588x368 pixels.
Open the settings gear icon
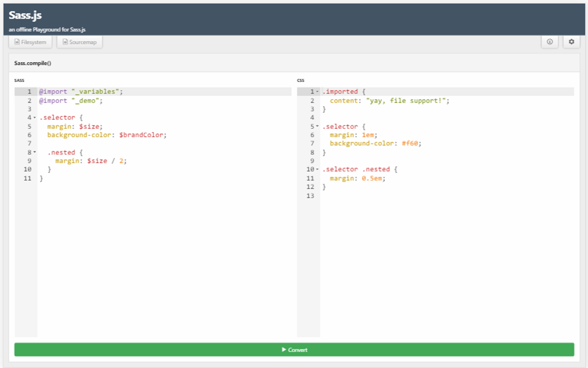tap(571, 41)
